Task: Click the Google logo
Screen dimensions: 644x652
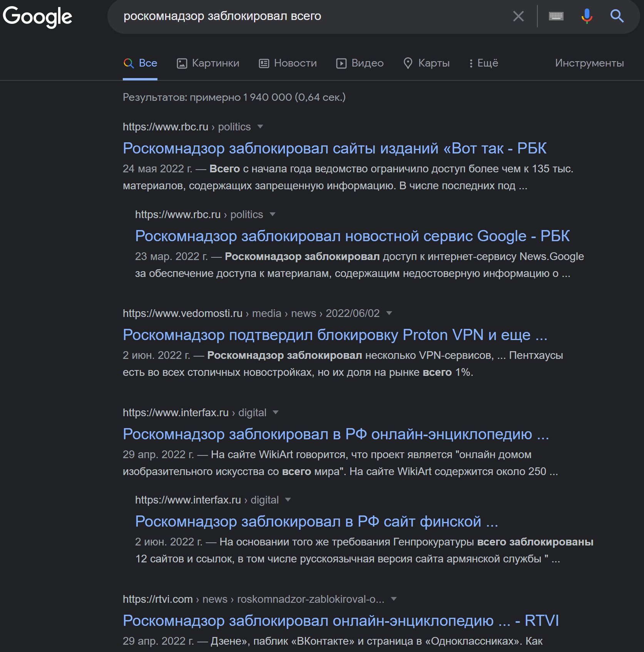Action: pos(37,16)
